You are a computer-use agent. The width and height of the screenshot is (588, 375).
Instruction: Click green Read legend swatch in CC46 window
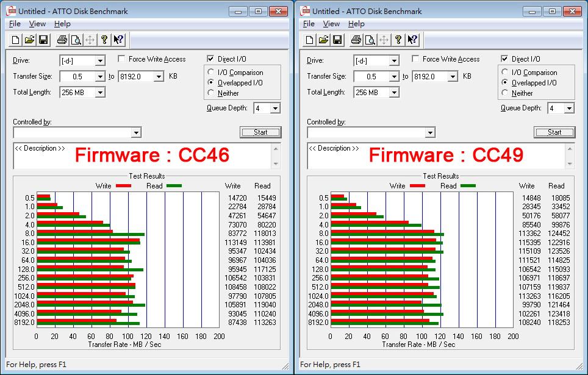click(x=174, y=185)
